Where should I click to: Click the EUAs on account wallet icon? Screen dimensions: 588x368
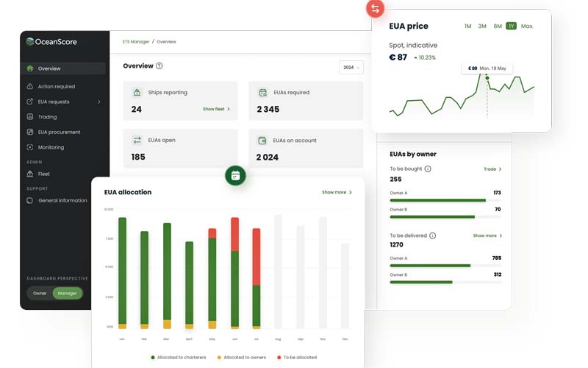262,140
